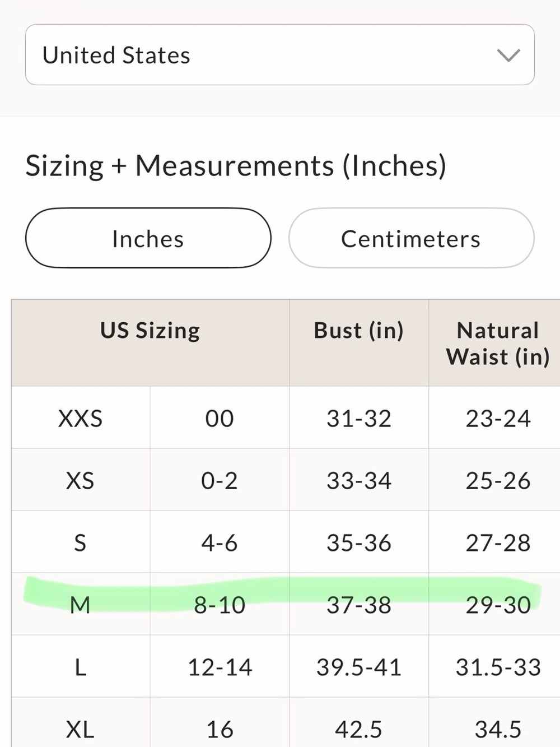Open the United States country dropdown
Screen dimensions: 560x747
click(x=279, y=55)
